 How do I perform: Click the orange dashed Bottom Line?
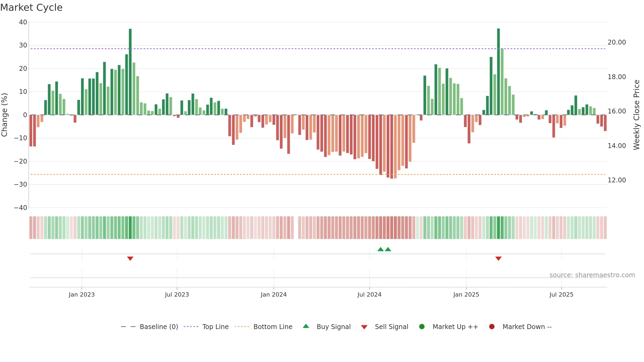[318, 174]
